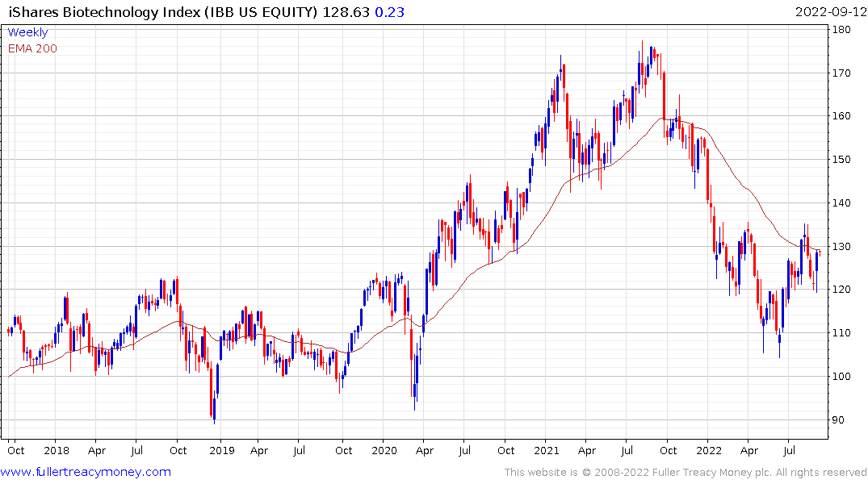Image resolution: width=868 pixels, height=484 pixels.
Task: Click the 170 price axis label
Action: click(x=841, y=73)
